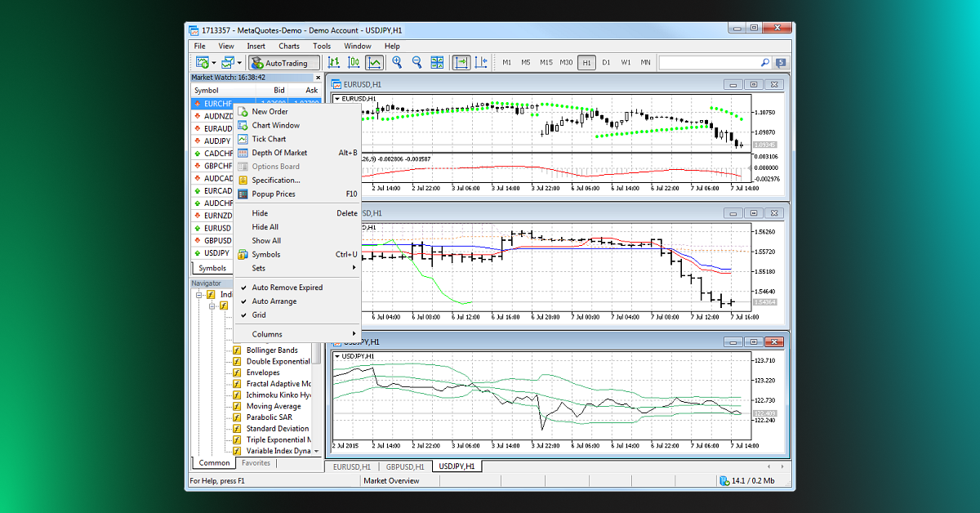Image resolution: width=980 pixels, height=513 pixels.
Task: Switch to the GBPUSD,H1 chart tab
Action: (405, 466)
